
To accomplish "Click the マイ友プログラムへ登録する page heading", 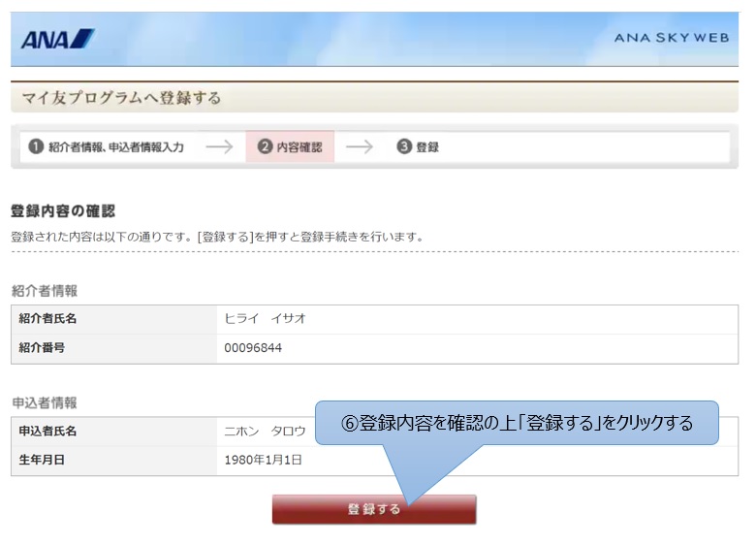I will (121, 97).
